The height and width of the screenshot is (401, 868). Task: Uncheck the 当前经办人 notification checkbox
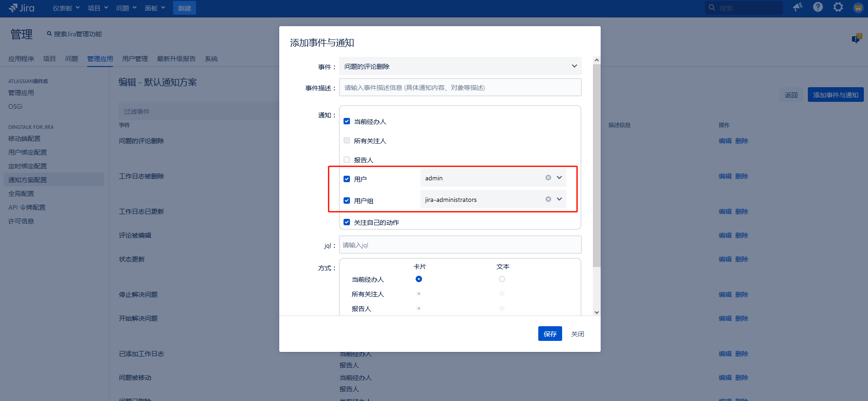coord(347,121)
